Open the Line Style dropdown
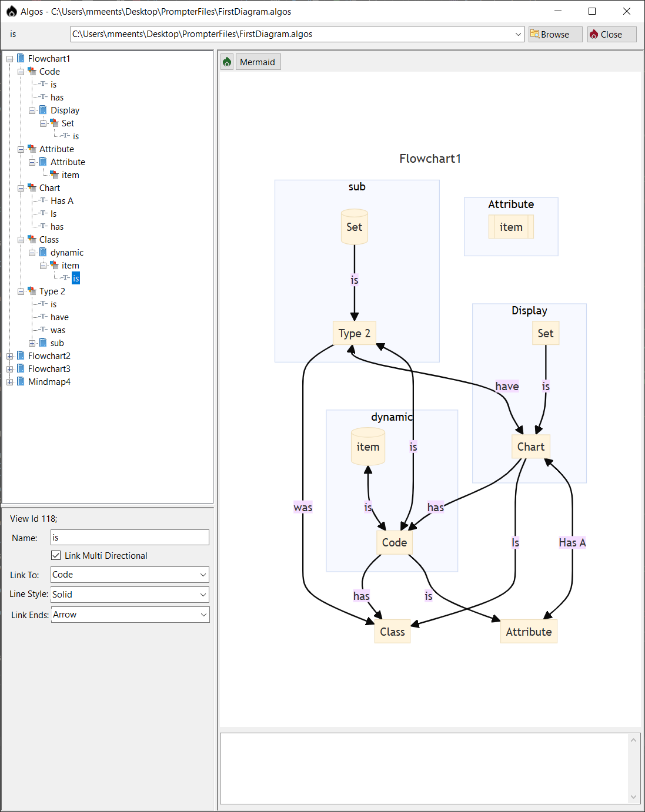645x812 pixels. click(x=203, y=595)
